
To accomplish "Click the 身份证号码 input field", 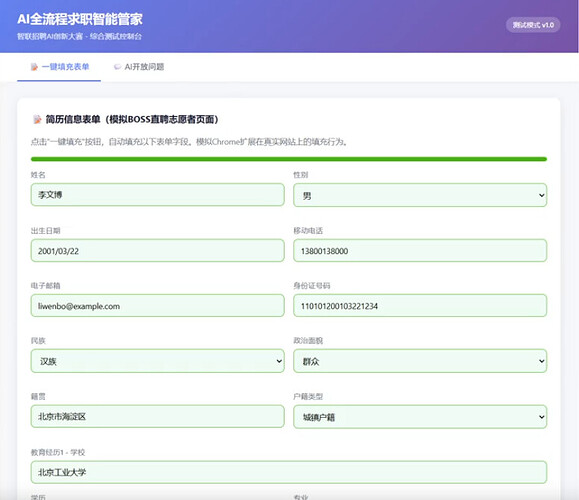I will [420, 305].
